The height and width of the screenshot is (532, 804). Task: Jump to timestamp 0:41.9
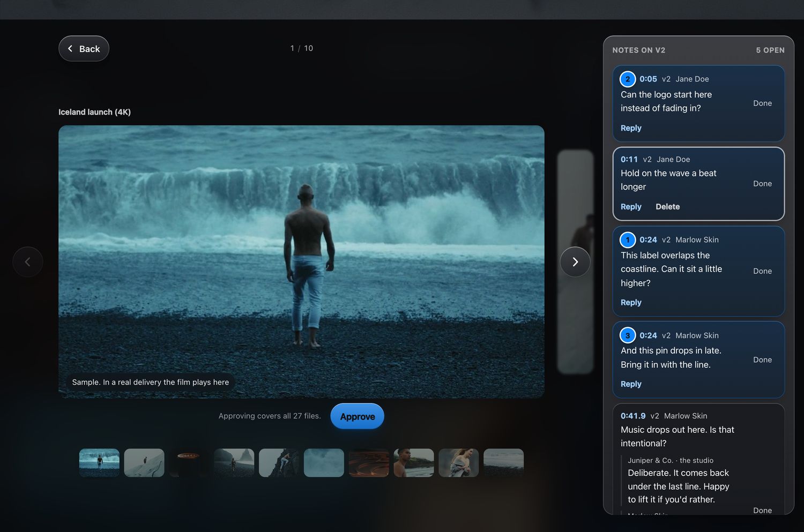[x=633, y=416]
